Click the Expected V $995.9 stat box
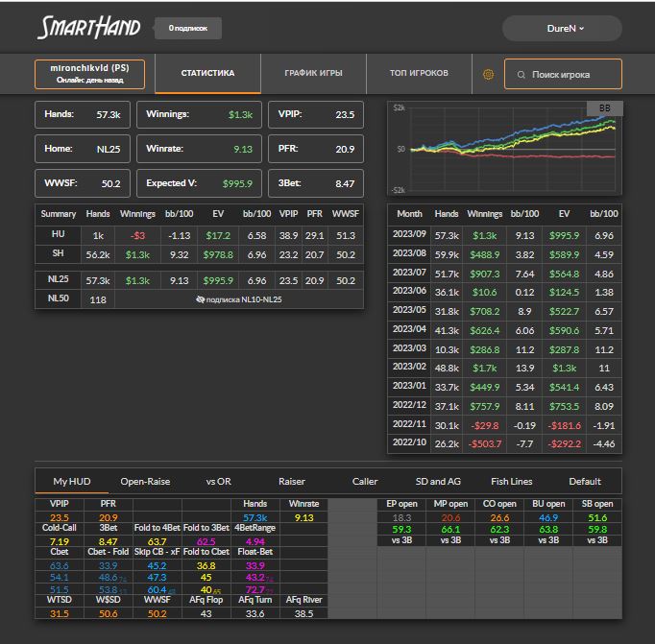This screenshot has height=644, width=655. coord(199,183)
